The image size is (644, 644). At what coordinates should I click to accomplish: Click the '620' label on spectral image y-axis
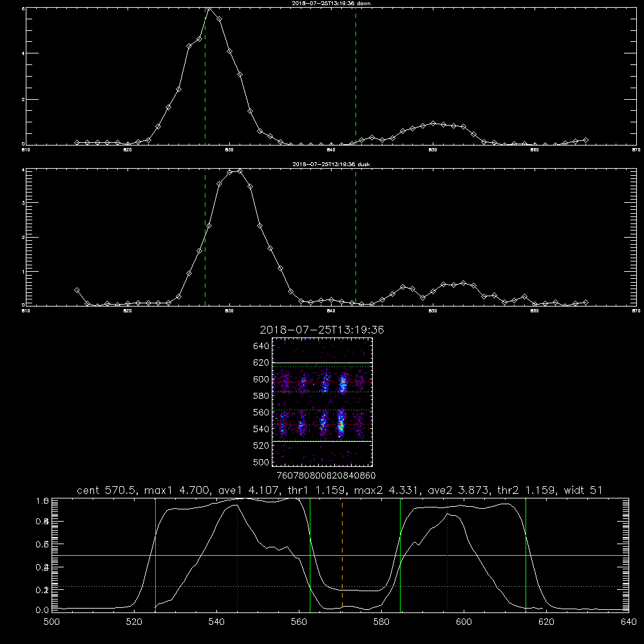click(x=261, y=363)
